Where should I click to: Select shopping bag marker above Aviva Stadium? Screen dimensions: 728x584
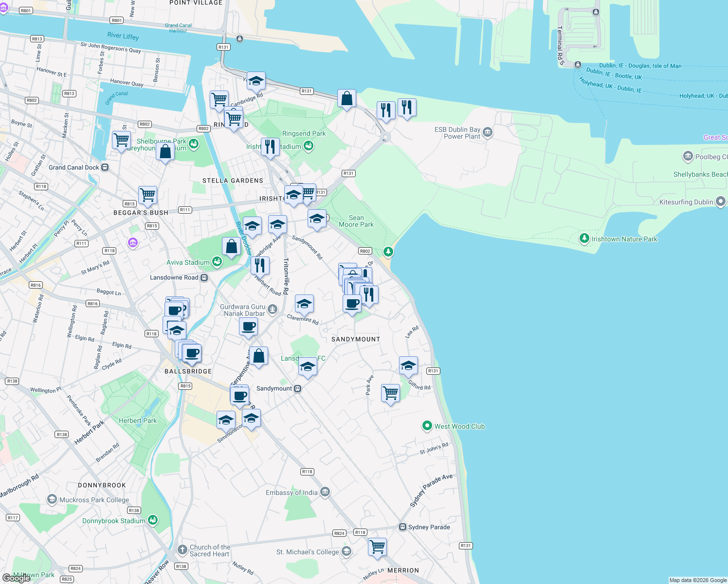(x=232, y=247)
